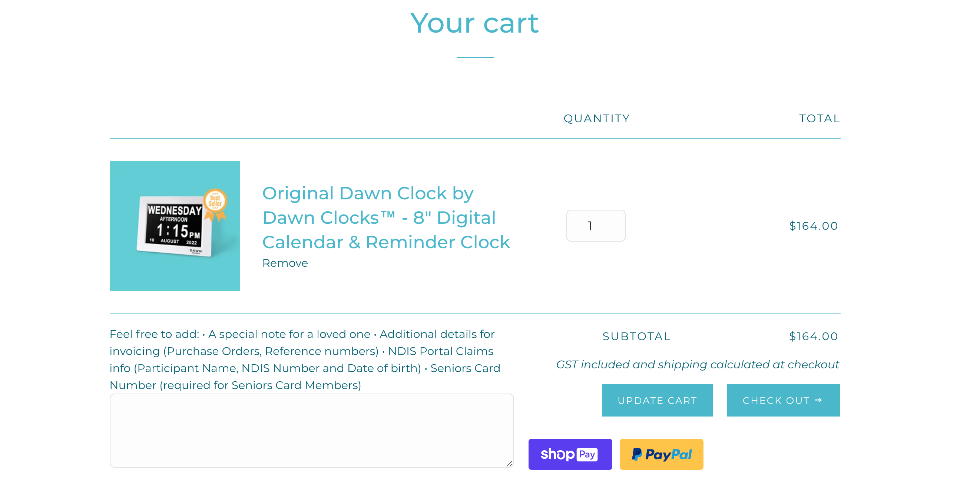Click the TOTAL column header

coord(820,119)
